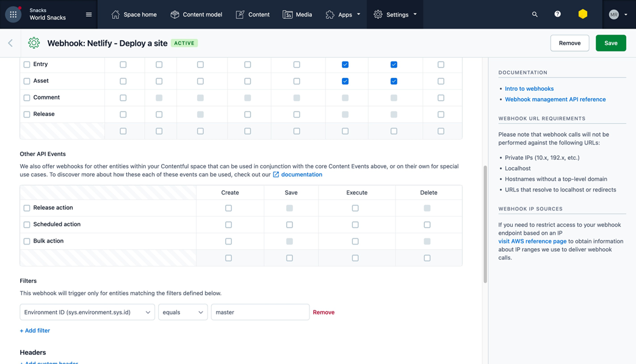Select the Scheduled action row checkbox

27,224
